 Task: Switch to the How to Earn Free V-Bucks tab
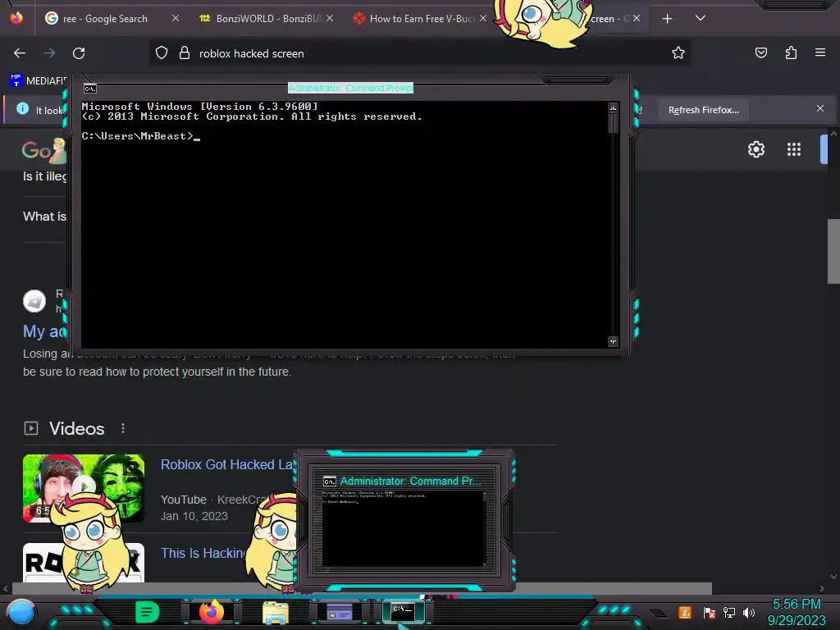[x=422, y=19]
